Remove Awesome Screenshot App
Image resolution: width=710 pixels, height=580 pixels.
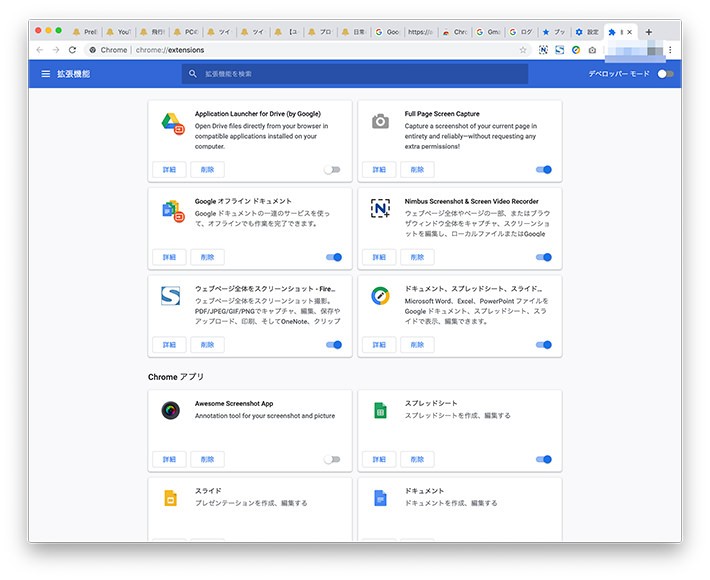207,459
